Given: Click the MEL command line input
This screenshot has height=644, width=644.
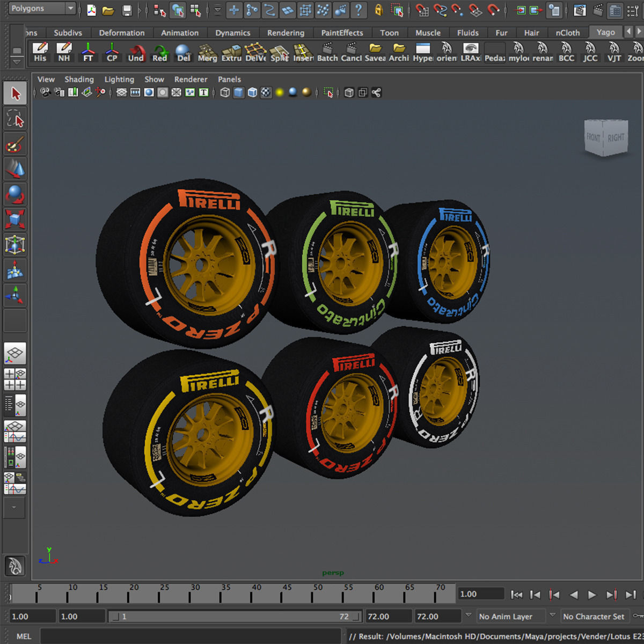Looking at the screenshot, I should point(191,636).
